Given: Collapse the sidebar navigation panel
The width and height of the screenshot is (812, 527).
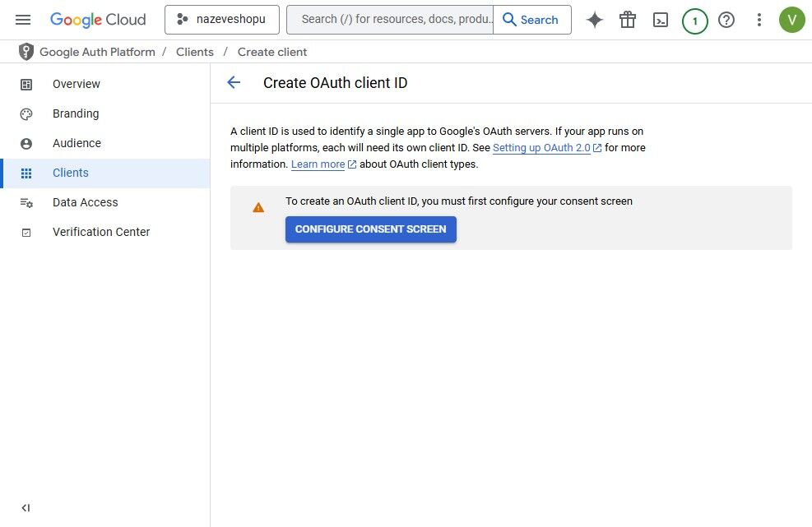Looking at the screenshot, I should pos(26,508).
